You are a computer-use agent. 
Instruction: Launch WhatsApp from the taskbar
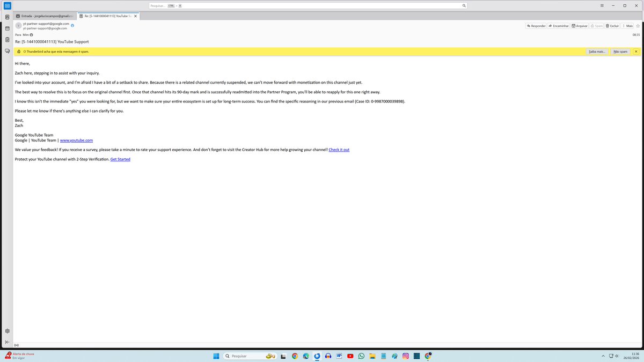tap(361, 356)
